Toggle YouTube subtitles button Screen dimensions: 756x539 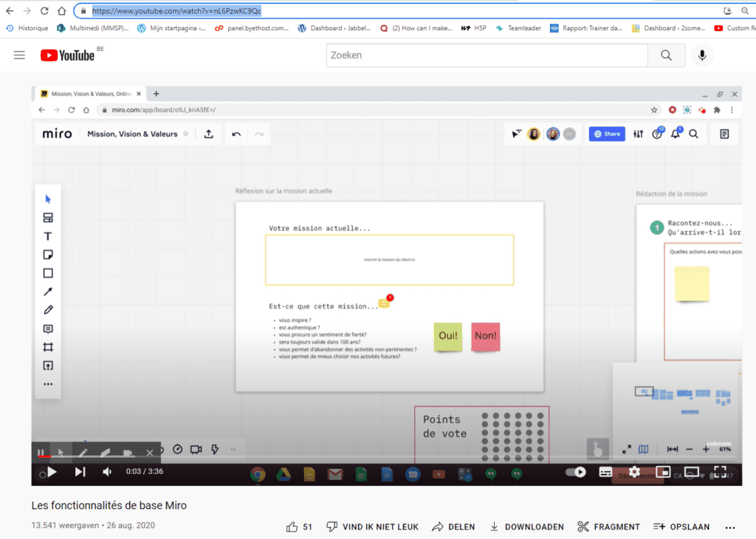[x=605, y=472]
